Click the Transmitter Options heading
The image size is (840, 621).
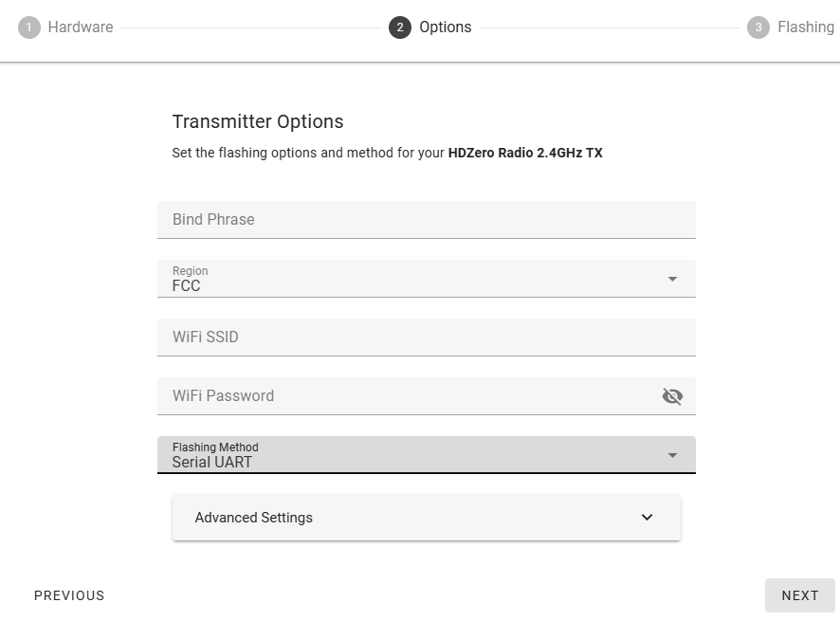(x=258, y=121)
